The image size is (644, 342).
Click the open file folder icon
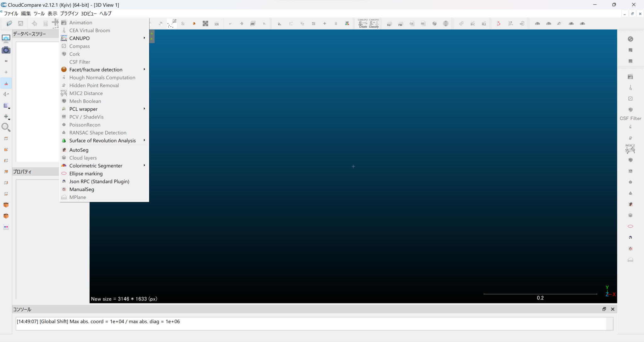[x=9, y=24]
